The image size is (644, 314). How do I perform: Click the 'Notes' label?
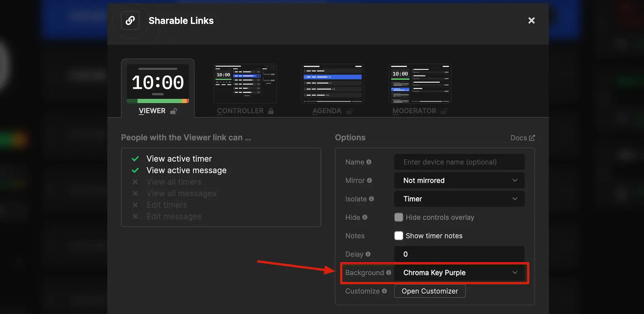[x=355, y=236]
